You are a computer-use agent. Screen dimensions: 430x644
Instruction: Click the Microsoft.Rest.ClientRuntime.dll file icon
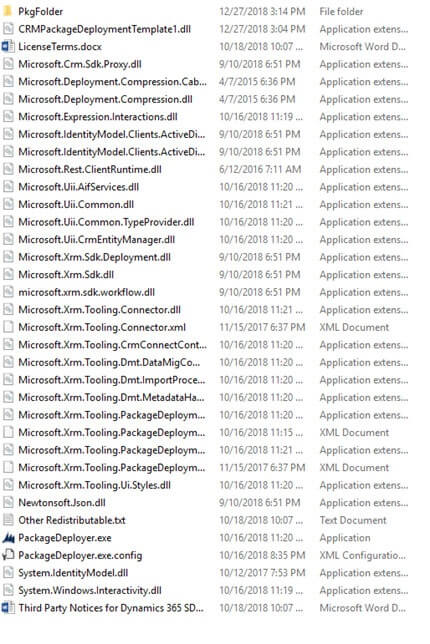point(8,169)
